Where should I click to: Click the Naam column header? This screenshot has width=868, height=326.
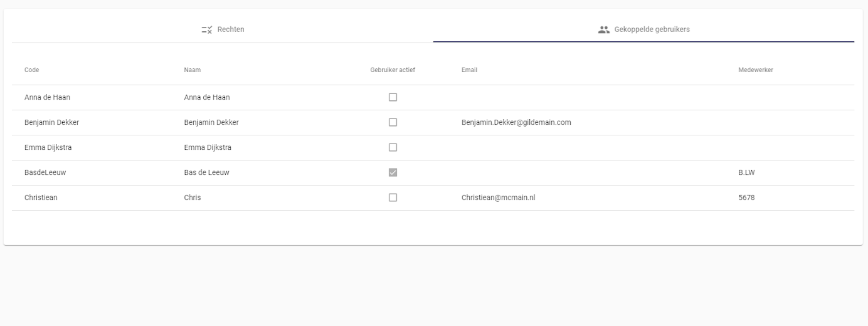(192, 70)
